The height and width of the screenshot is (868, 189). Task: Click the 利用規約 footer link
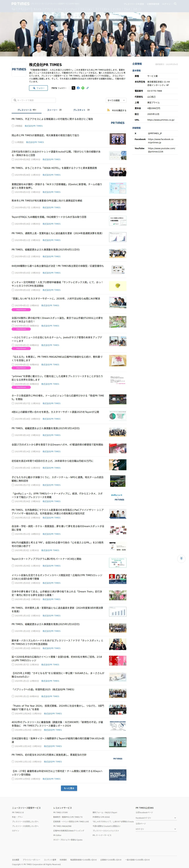point(63,860)
